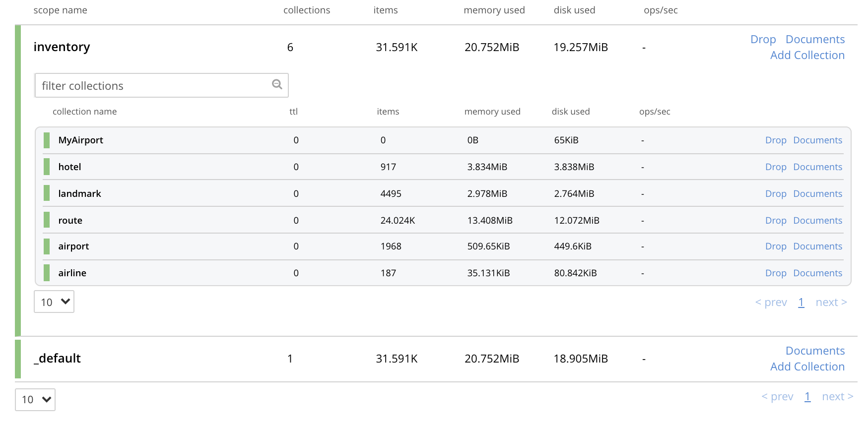This screenshot has width=868, height=427.
Task: Add Collection to the inventory scope
Action: tap(807, 56)
